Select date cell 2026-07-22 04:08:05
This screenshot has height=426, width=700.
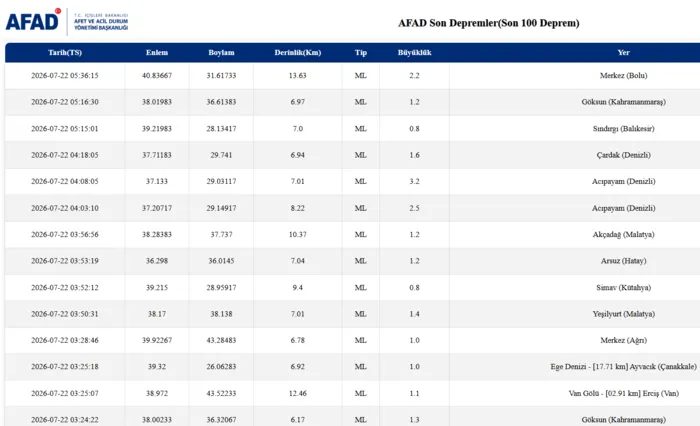[x=65, y=181]
